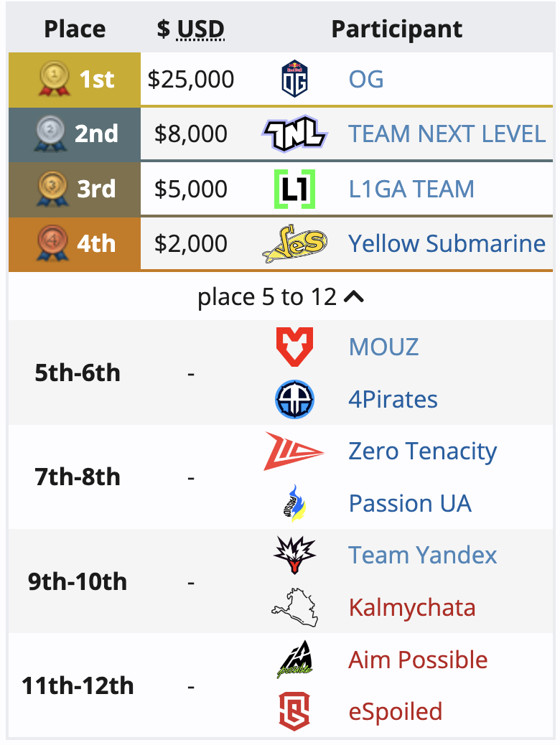Click the red eSpoiled shield logo
Image resolution: width=560 pixels, height=745 pixels.
(295, 711)
